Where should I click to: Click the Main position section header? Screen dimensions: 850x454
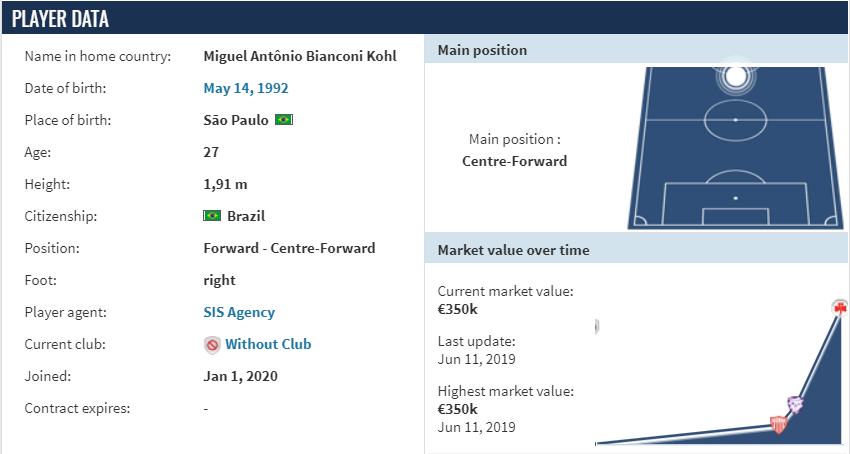pos(637,50)
